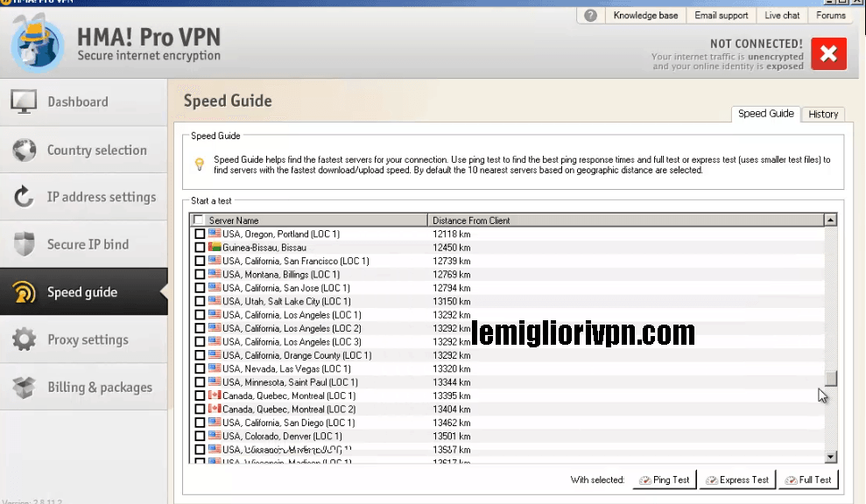Tick the Orange County (LOC 1) checkbox

pyautogui.click(x=200, y=355)
